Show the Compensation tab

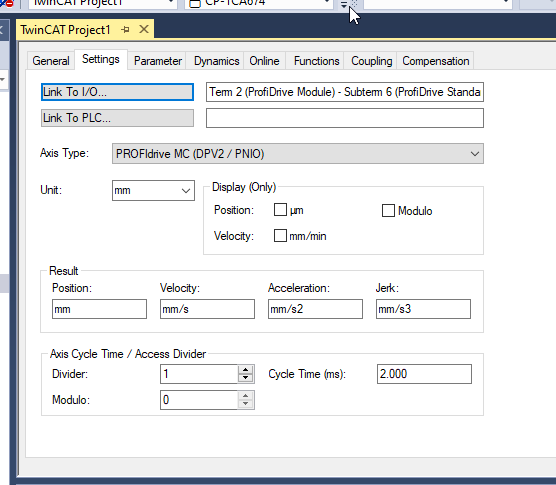(435, 61)
